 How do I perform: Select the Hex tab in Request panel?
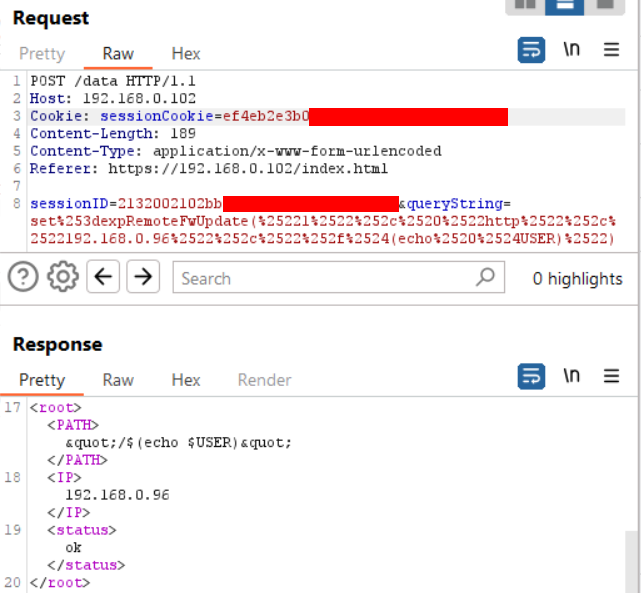pyautogui.click(x=186, y=54)
